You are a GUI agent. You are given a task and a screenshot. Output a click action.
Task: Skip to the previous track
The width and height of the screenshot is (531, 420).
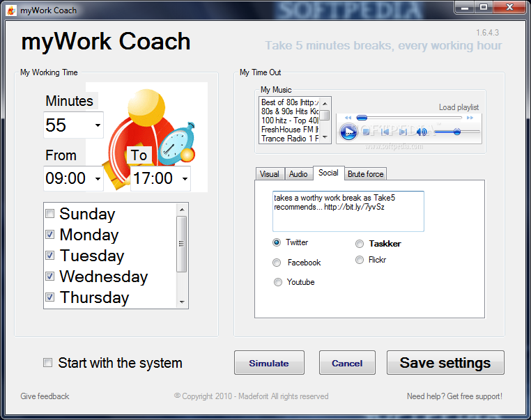(x=385, y=132)
